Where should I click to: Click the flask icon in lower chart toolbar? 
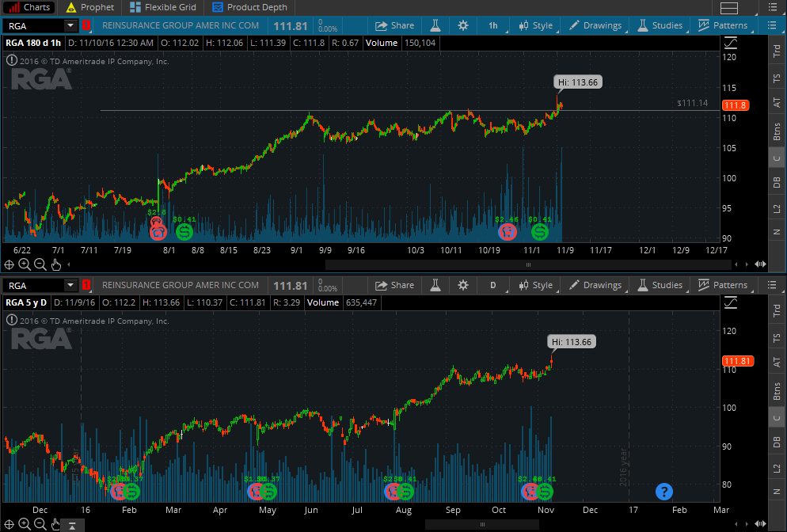[435, 285]
